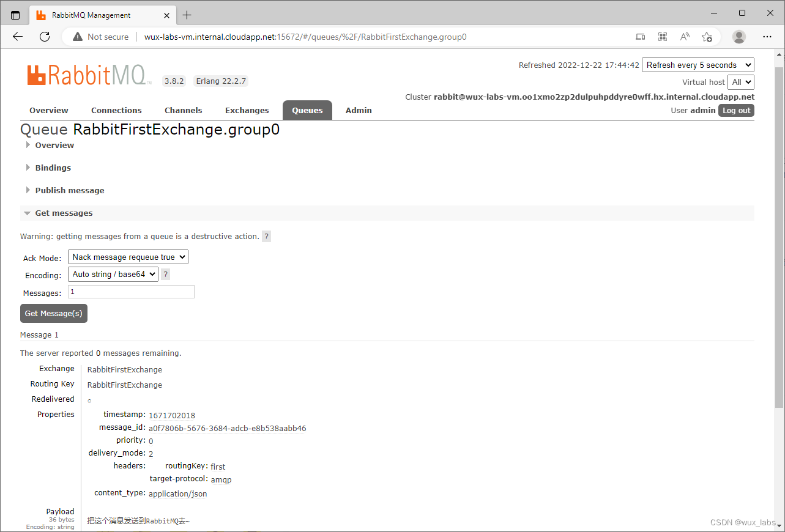Click the Erlang 22.2.7 label
This screenshot has height=532, width=785.
tap(221, 81)
